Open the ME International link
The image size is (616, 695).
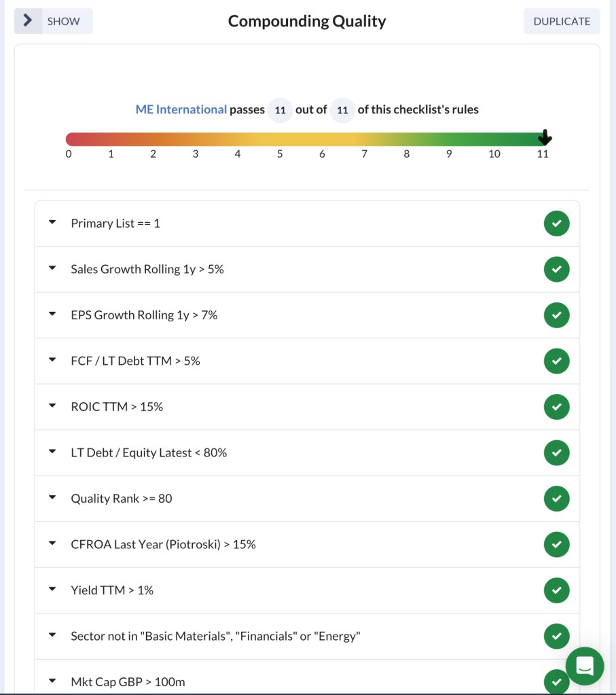(181, 109)
